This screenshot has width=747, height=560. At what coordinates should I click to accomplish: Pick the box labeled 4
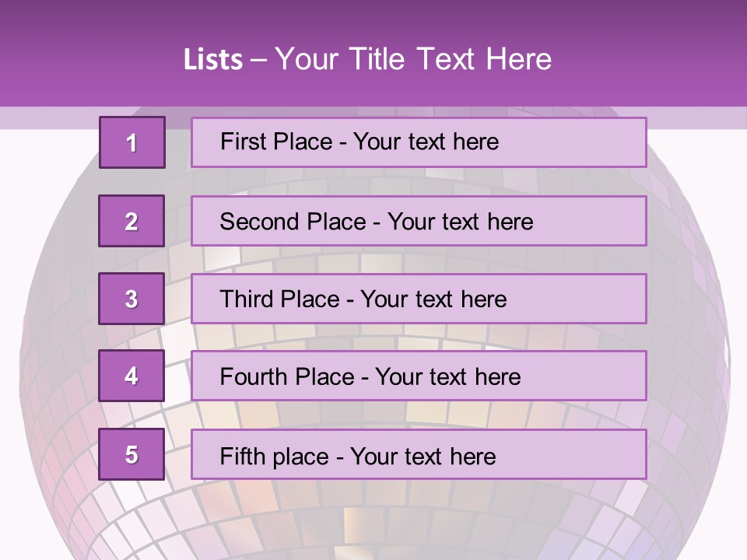(x=132, y=376)
